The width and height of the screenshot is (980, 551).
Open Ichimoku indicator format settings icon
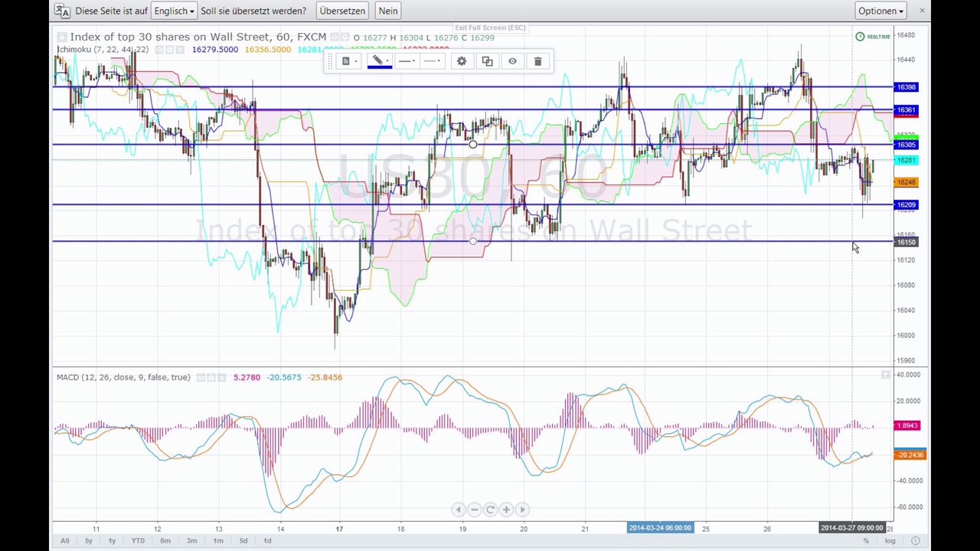click(x=169, y=50)
